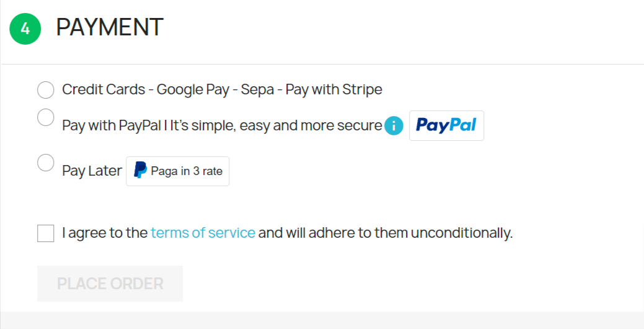The height and width of the screenshot is (329, 644).
Task: Click the blue info icon beside PayPal
Action: [394, 126]
